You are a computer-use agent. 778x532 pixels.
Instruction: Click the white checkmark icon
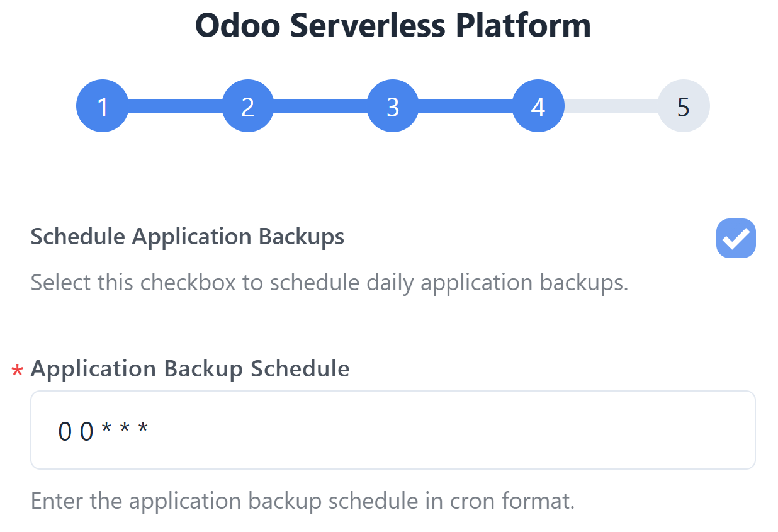[x=736, y=239]
